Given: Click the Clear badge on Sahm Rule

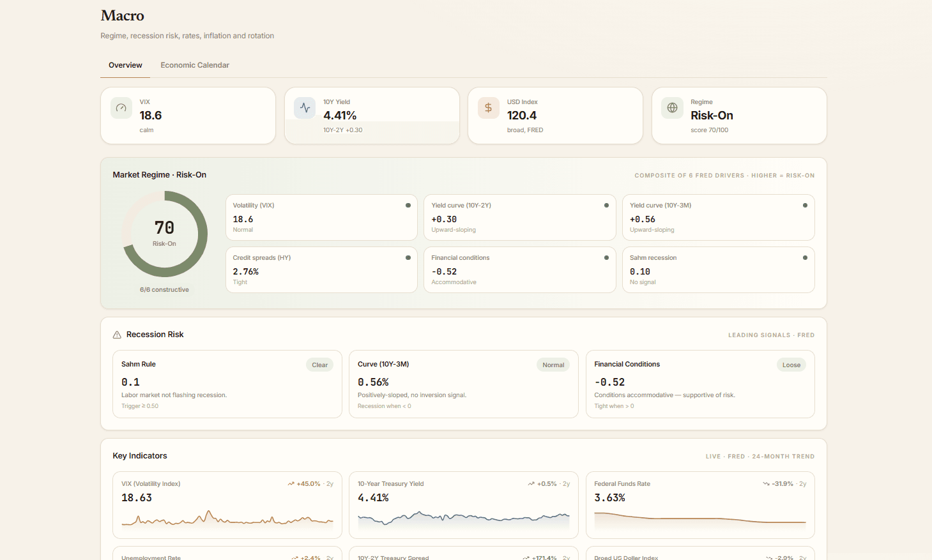Looking at the screenshot, I should pyautogui.click(x=320, y=365).
